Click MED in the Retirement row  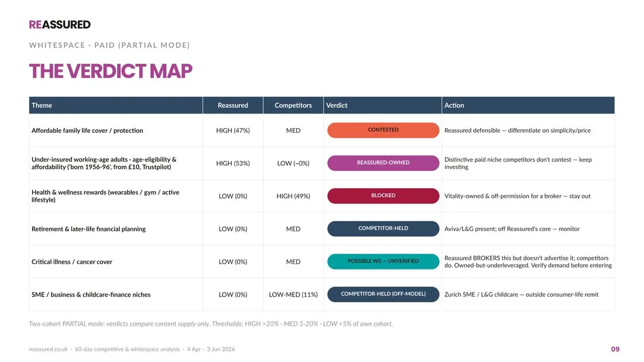[293, 229]
